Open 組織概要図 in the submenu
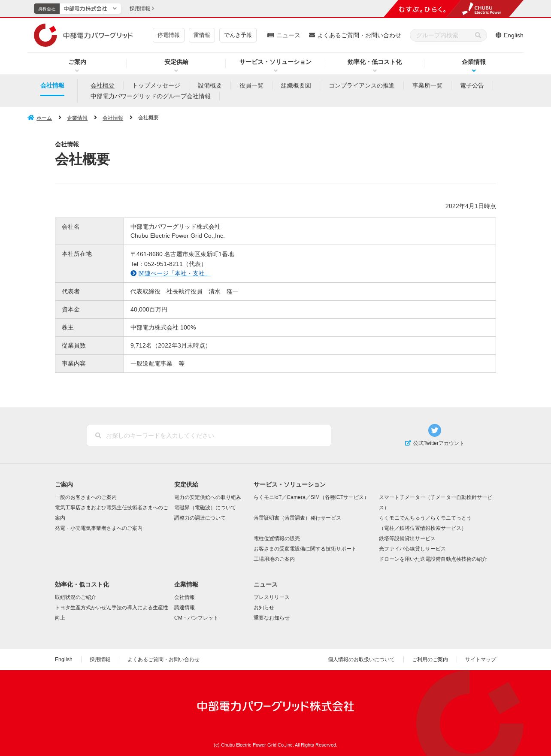551x756 pixels. (296, 85)
